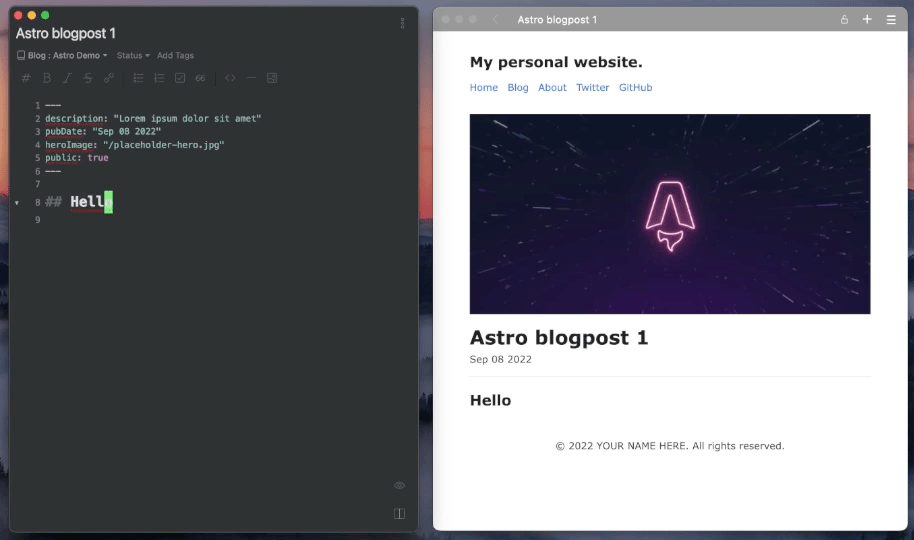Go back with the browser's back chevron
The height and width of the screenshot is (540, 914).
pyautogui.click(x=495, y=19)
